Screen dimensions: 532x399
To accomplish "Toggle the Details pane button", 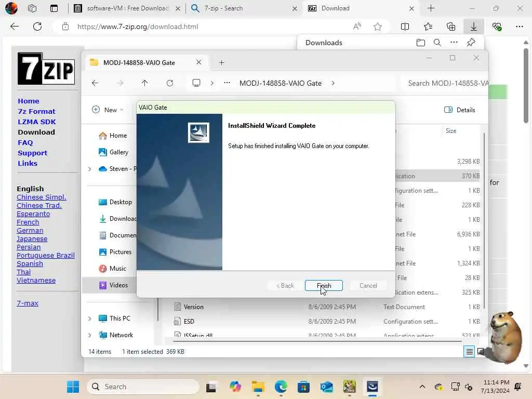I will (x=459, y=110).
